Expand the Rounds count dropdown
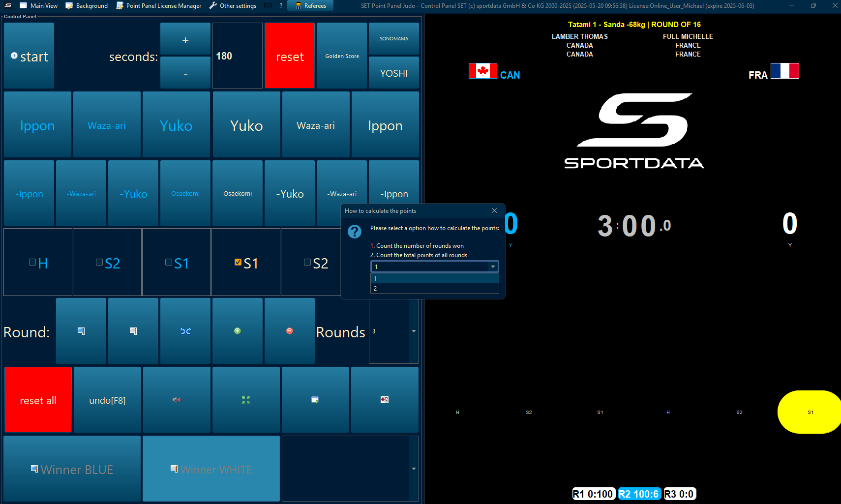The image size is (841, 504). point(414,331)
